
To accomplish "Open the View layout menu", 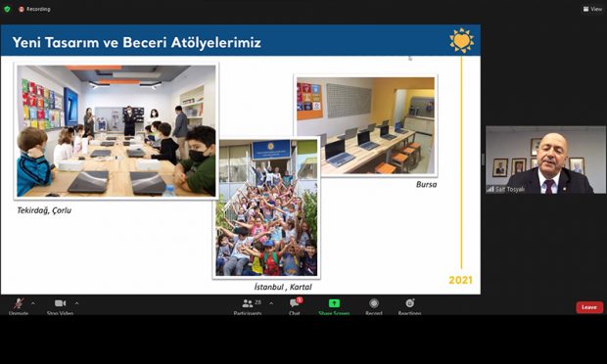I will (x=592, y=9).
